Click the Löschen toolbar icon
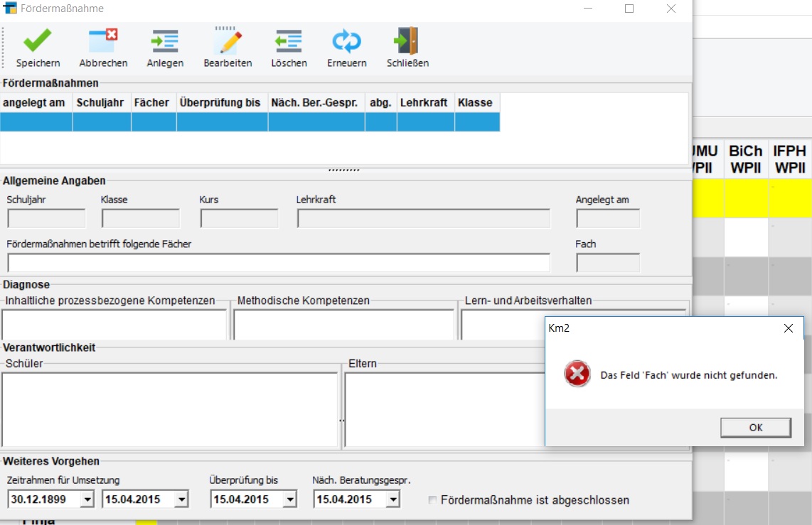Screen dimensions: 812x525 point(289,40)
